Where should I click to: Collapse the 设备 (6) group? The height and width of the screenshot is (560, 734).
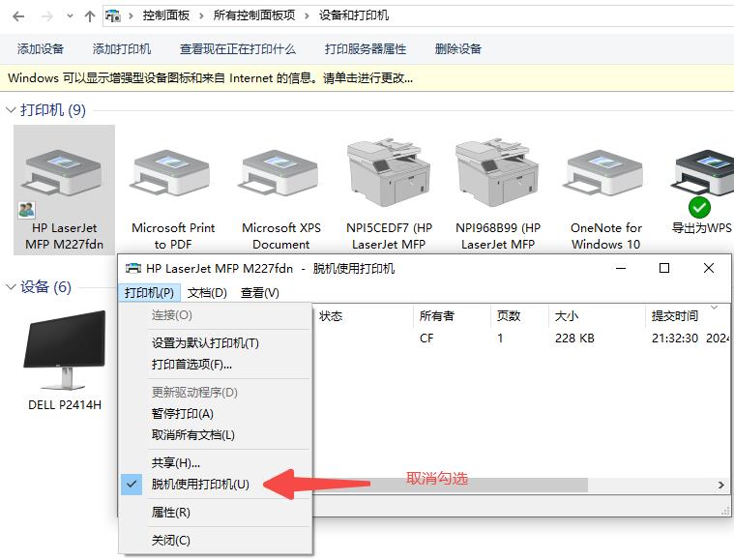point(11,286)
